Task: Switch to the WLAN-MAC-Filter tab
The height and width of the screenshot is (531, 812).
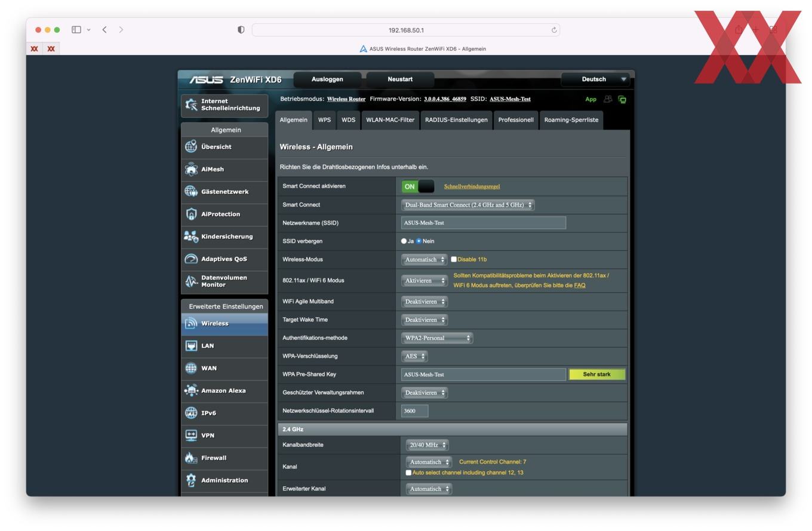Action: [x=390, y=120]
